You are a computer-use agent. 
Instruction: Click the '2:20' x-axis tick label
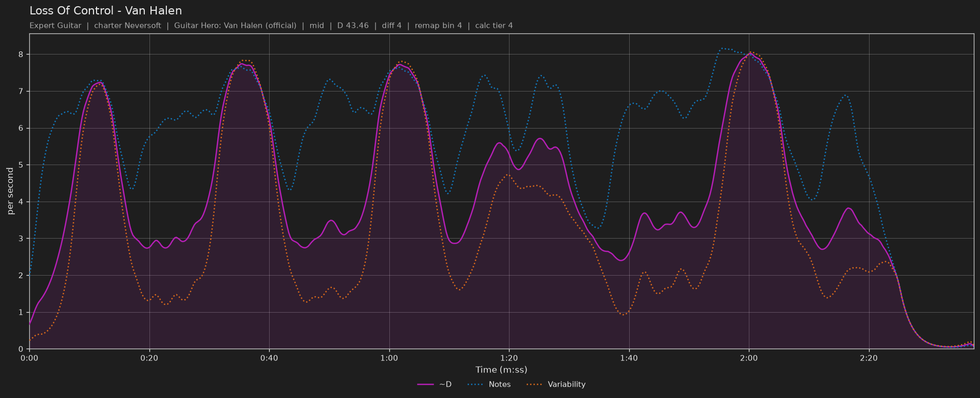[x=869, y=358]
